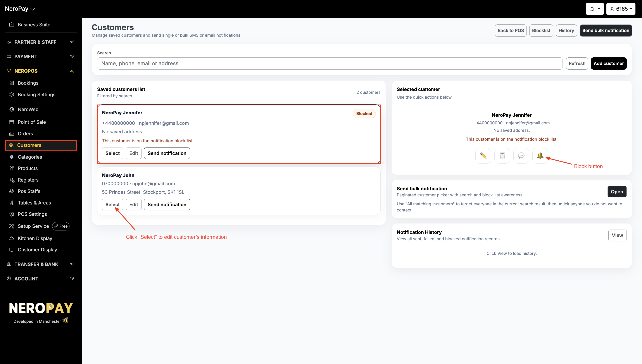Open the Orders menu item
Viewport: 642px width, 364px height.
pyautogui.click(x=25, y=134)
